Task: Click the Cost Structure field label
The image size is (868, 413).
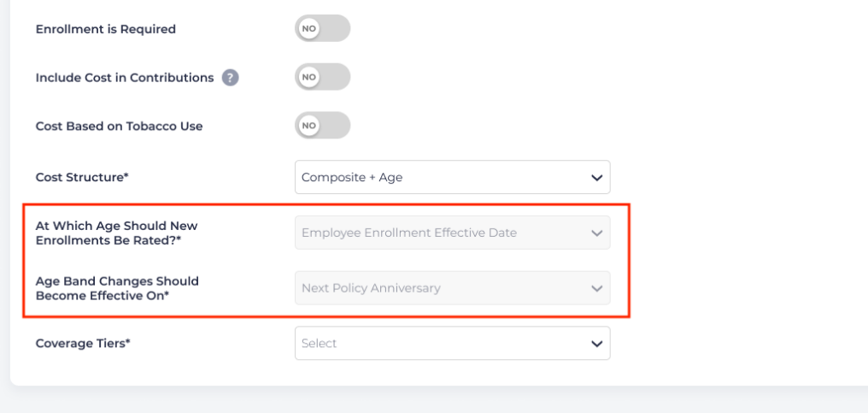Action: 82,177
